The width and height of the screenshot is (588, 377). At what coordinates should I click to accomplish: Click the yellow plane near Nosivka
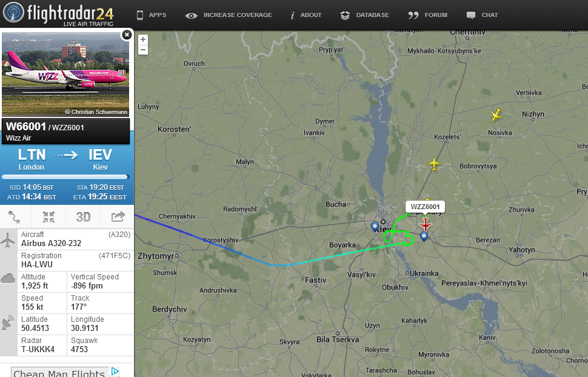(x=496, y=115)
